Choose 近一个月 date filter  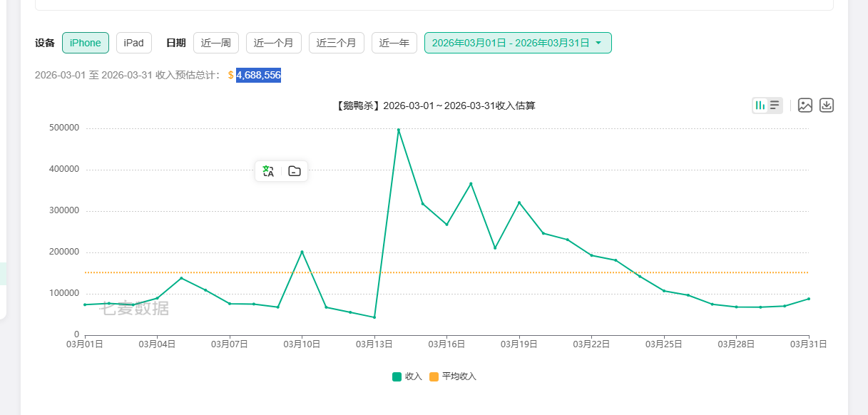(274, 43)
